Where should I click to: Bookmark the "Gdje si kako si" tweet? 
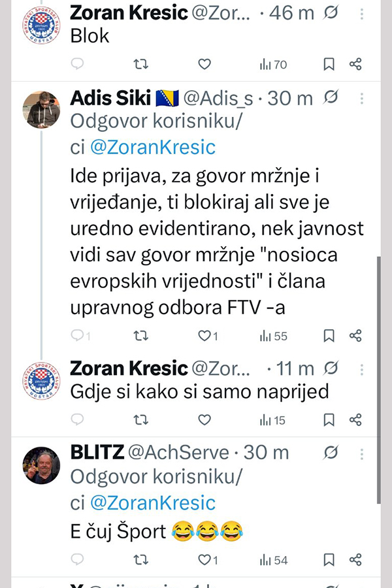329,419
